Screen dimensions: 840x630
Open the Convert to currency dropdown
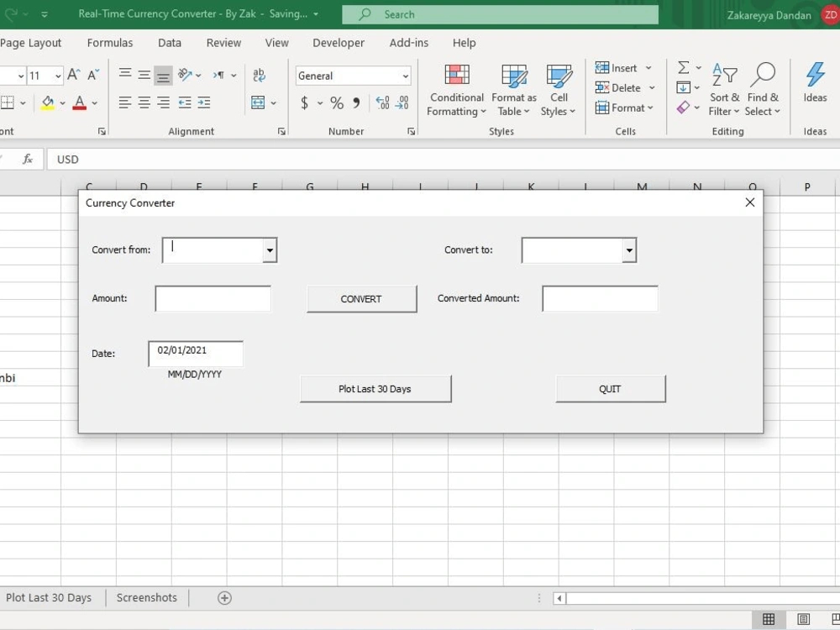pos(628,249)
